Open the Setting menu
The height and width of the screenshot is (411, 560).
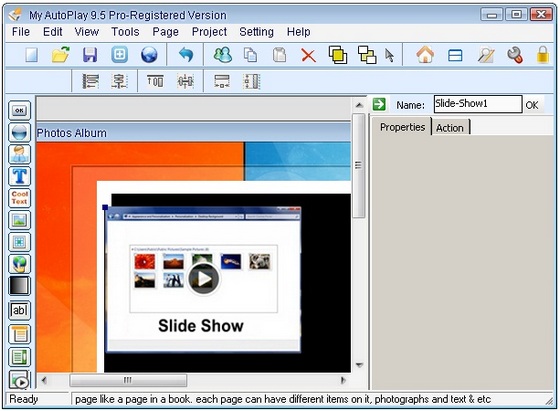256,32
